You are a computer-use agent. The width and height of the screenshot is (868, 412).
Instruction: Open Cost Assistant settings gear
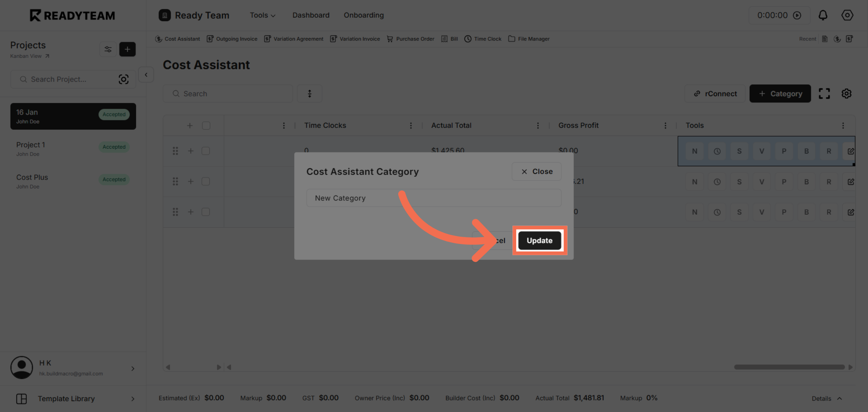[846, 94]
